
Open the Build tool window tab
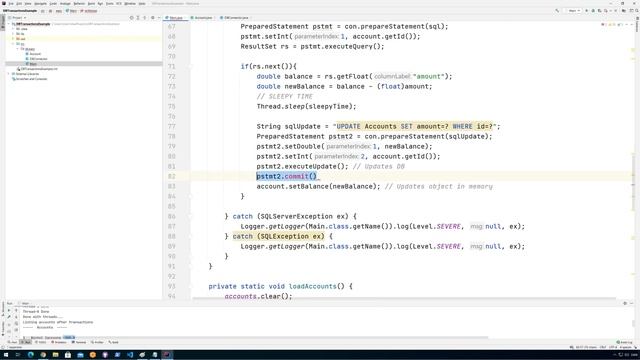click(113, 342)
